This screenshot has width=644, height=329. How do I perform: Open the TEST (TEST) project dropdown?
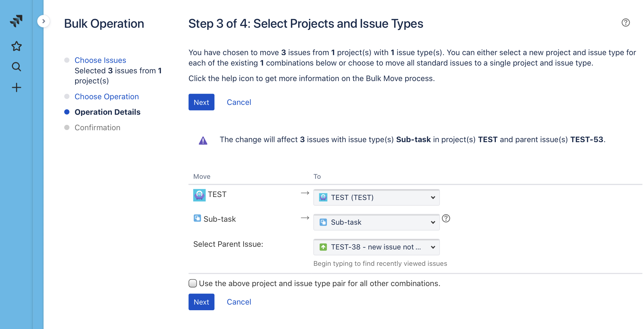(376, 198)
